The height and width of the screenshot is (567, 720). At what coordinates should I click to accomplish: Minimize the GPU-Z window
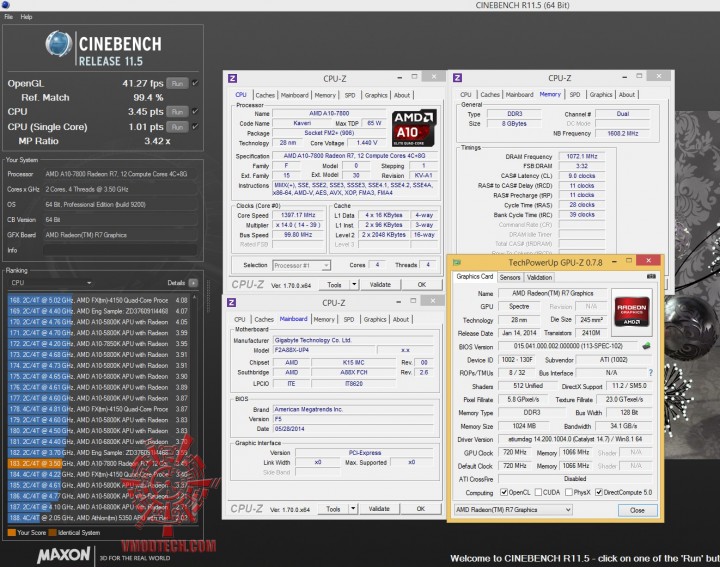614,261
